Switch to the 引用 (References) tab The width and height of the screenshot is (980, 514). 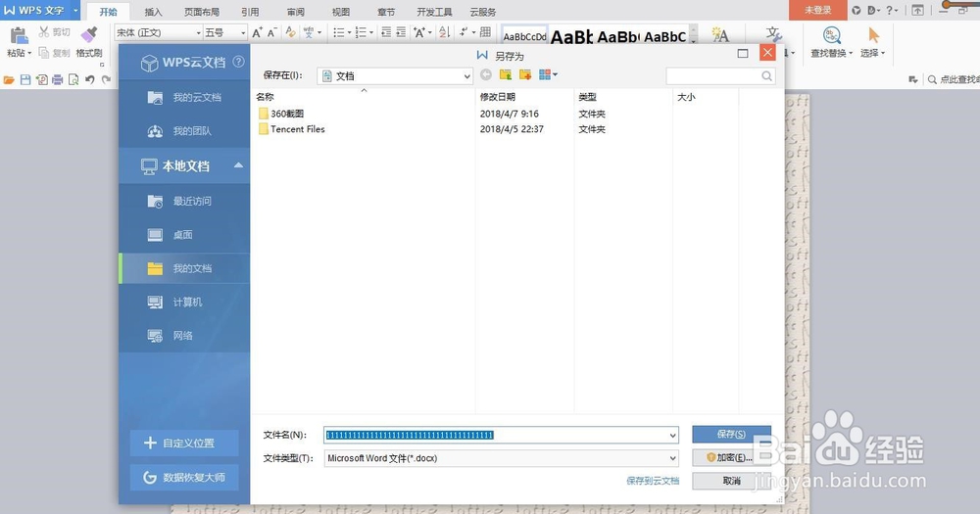tap(250, 12)
